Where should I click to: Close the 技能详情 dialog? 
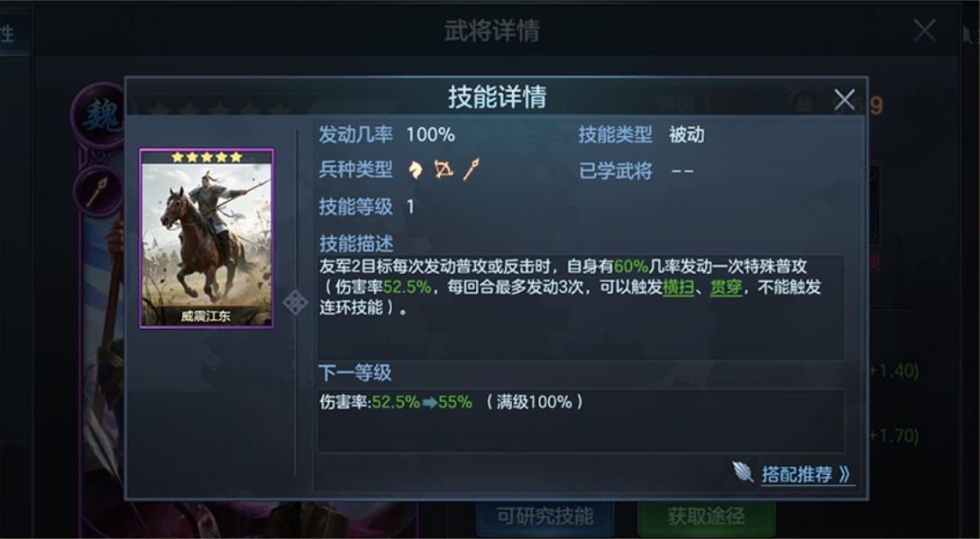[845, 99]
